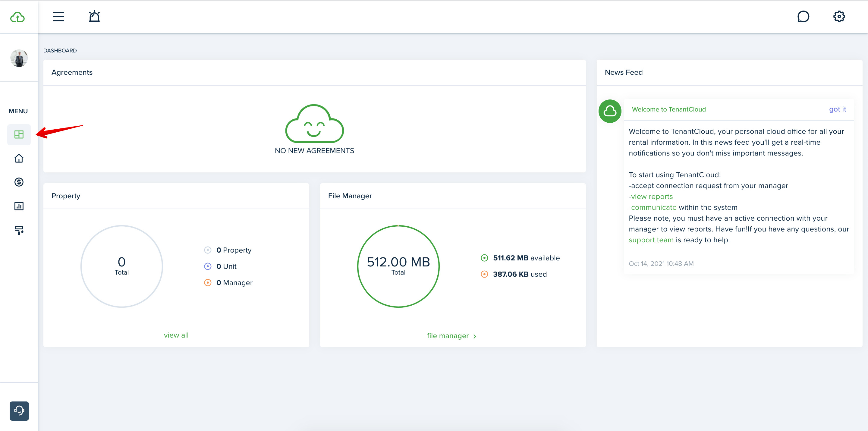Viewport: 868px width, 431px height.
Task: Click the Agreements panel heading
Action: click(72, 72)
